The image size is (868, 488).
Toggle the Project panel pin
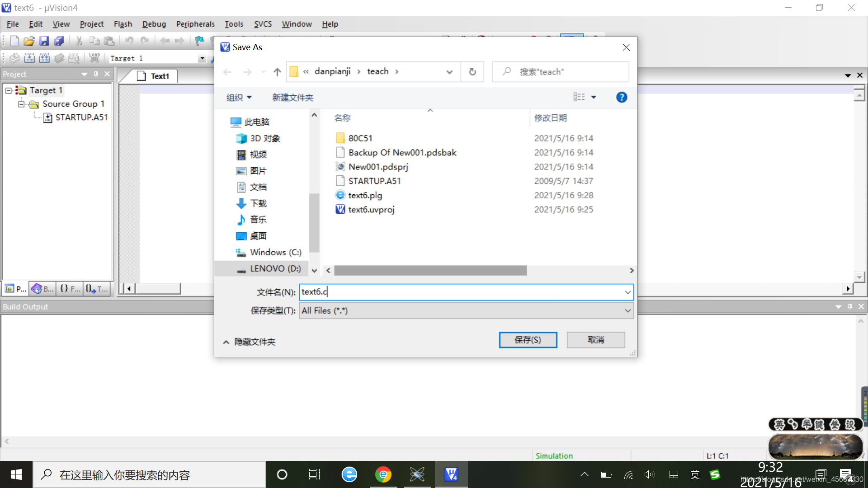[96, 74]
